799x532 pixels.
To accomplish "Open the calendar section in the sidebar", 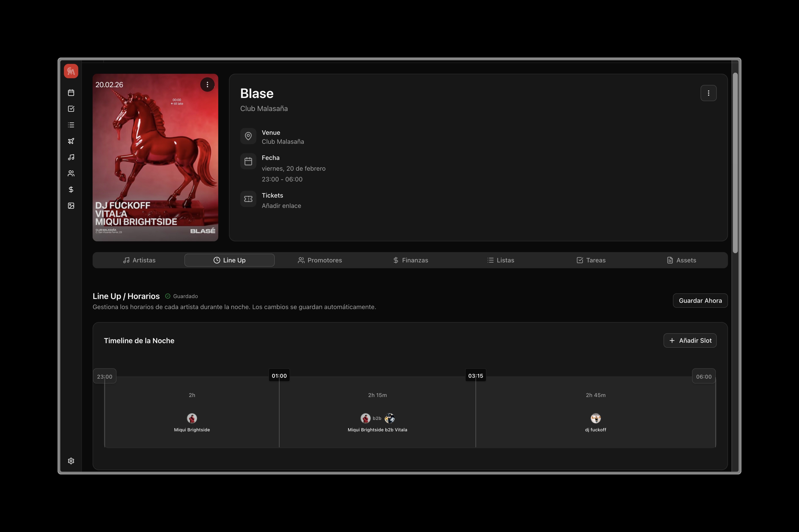I will [x=71, y=92].
